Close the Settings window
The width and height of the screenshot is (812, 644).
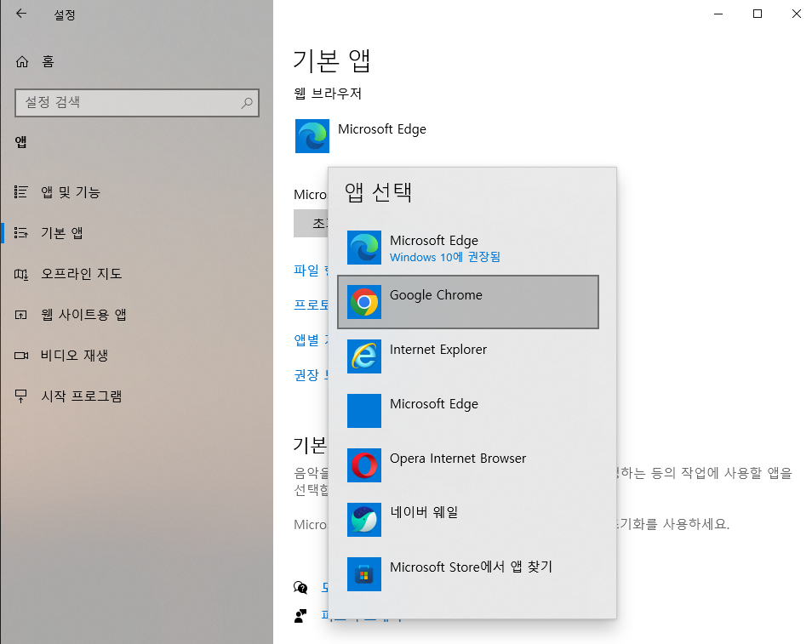797,14
